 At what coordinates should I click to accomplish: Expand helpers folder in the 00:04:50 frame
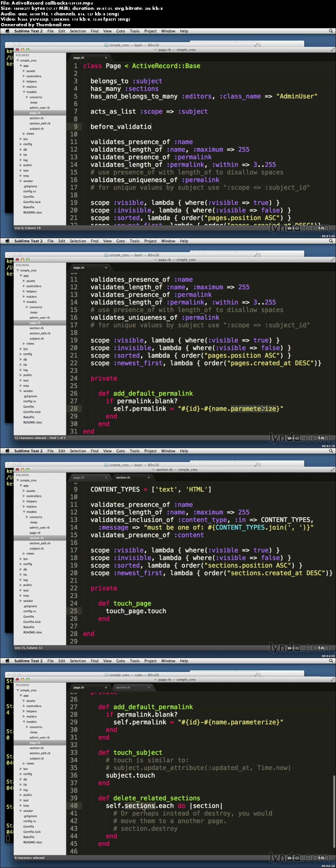(24, 501)
